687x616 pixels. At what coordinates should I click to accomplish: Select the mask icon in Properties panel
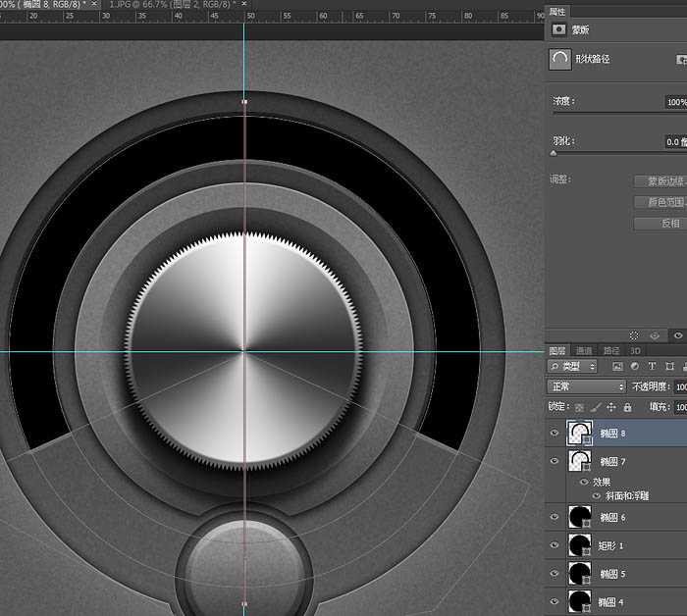point(559,30)
